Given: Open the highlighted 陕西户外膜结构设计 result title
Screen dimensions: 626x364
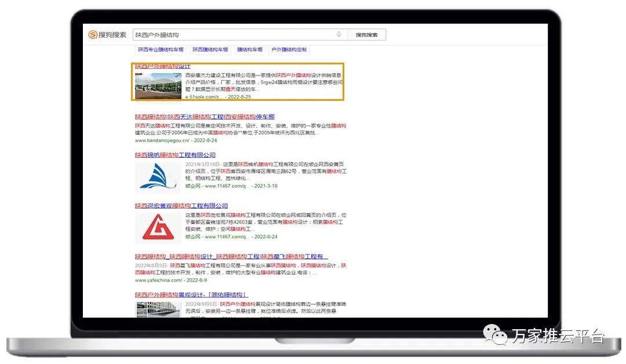Looking at the screenshot, I should click(163, 67).
